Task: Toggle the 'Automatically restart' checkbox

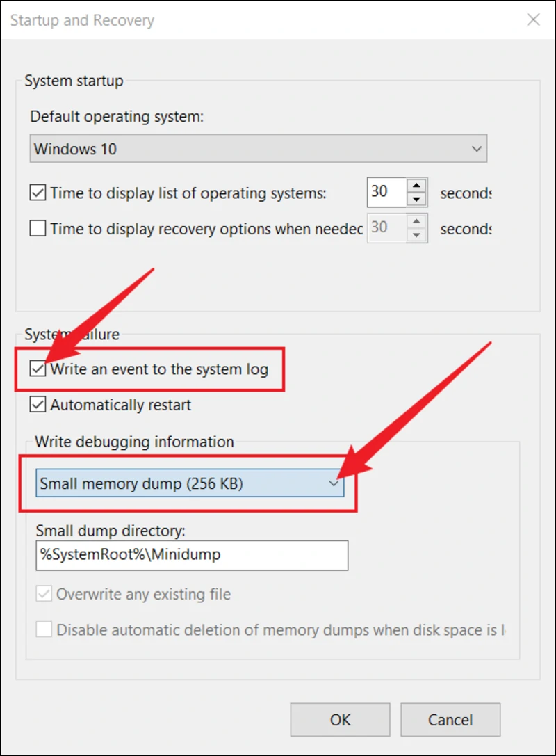Action: click(38, 405)
